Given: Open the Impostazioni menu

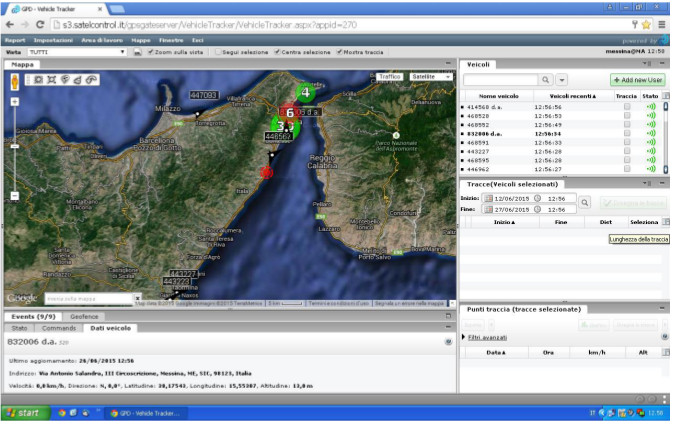Looking at the screenshot, I should point(53,40).
